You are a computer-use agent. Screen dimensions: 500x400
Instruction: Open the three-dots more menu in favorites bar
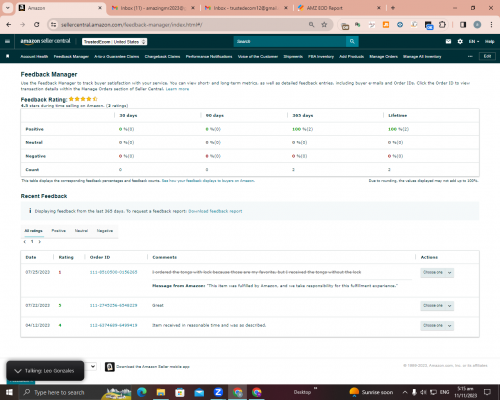tap(470, 56)
